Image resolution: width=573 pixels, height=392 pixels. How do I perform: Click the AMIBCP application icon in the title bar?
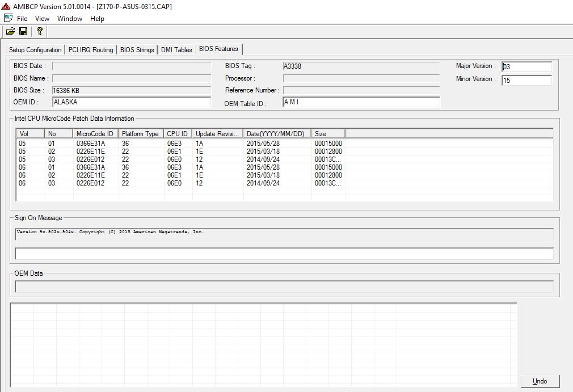point(6,6)
